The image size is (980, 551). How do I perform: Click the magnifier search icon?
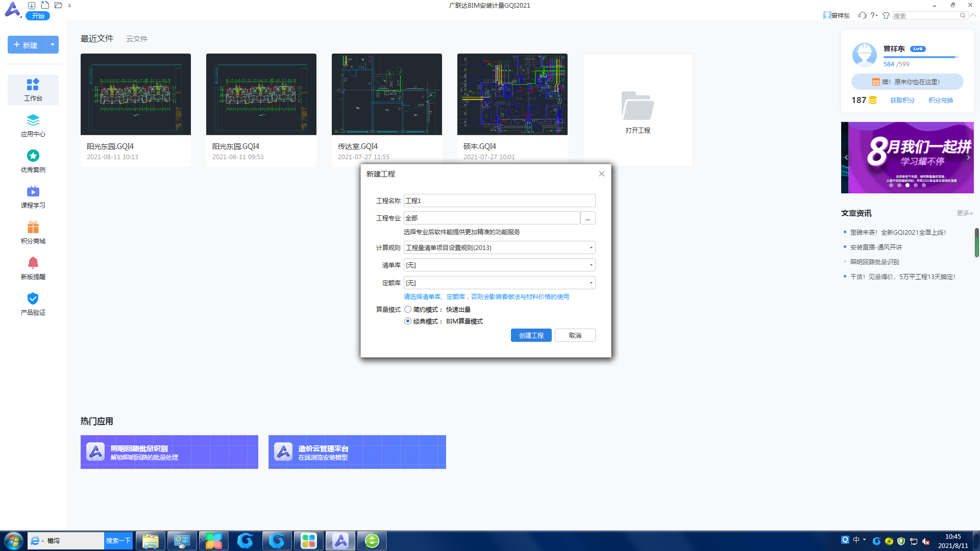click(x=963, y=16)
